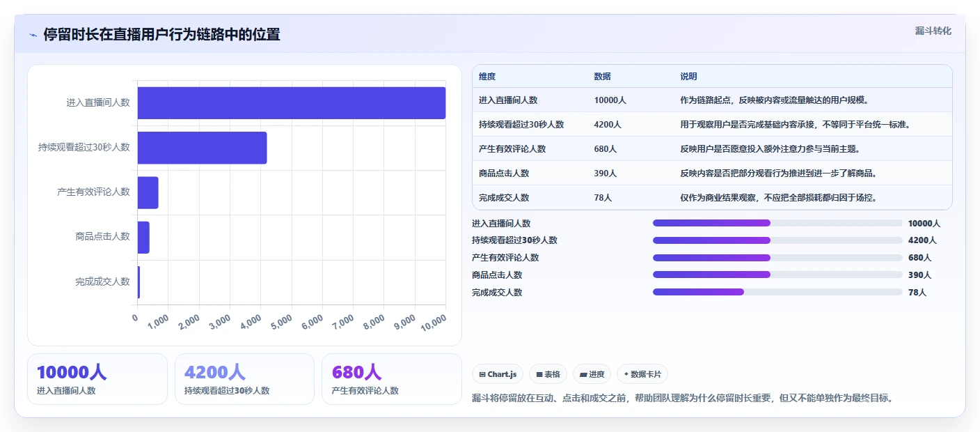Click the 680人 value in the table
Viewport: 980px width, 432px height.
(606, 149)
